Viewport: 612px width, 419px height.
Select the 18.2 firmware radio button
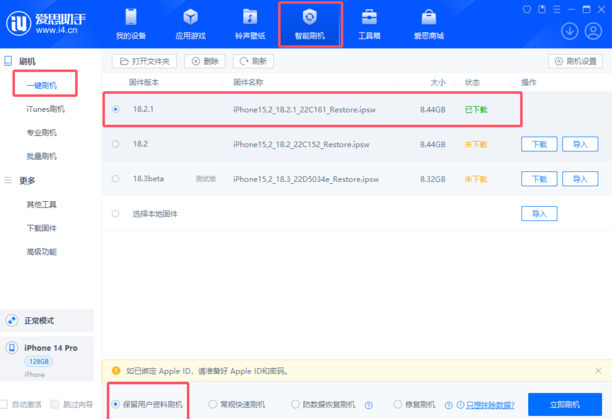coord(116,144)
